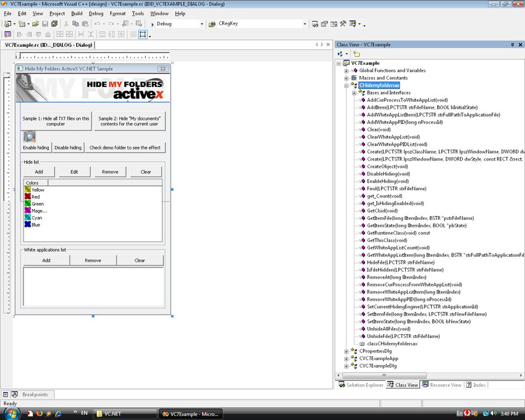Image resolution: width=525 pixels, height=420 pixels.
Task: Click the Copy icon in toolbar
Action: tap(76, 24)
